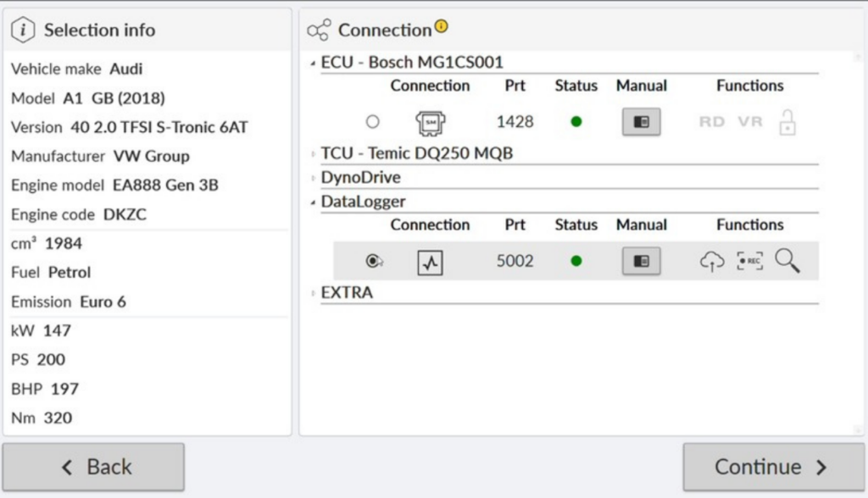Screen dimensions: 868x498
Task: Click the DataLogger magnifying glass icon
Action: click(x=787, y=262)
